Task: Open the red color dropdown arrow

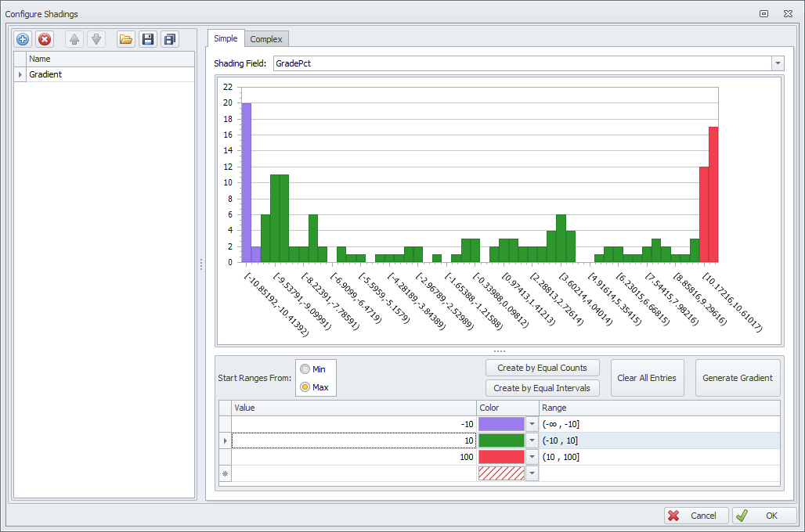Action: (x=532, y=457)
